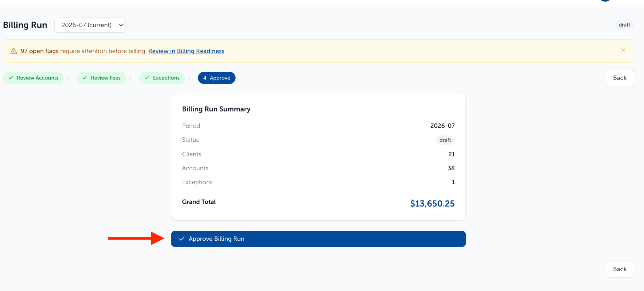Approve the billing run
Viewport: 644px width, 291px height.
coord(318,239)
